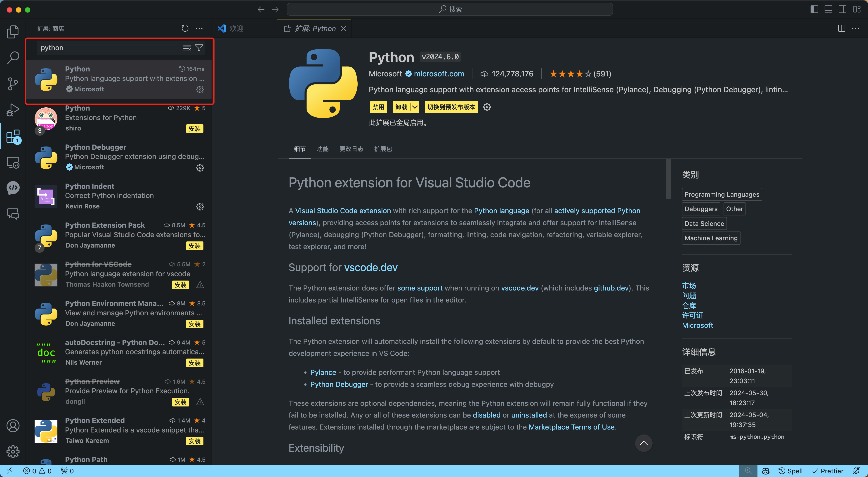Open the Search view in activity bar

(x=13, y=58)
